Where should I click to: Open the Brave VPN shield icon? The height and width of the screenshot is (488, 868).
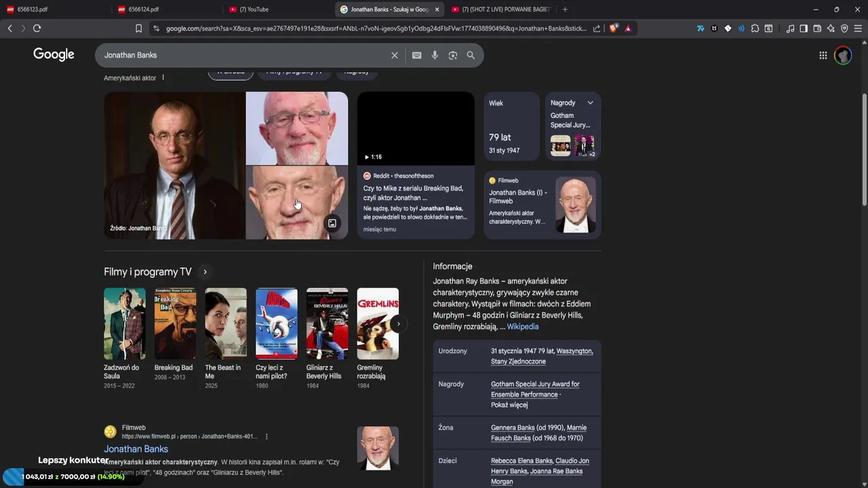pyautogui.click(x=844, y=28)
